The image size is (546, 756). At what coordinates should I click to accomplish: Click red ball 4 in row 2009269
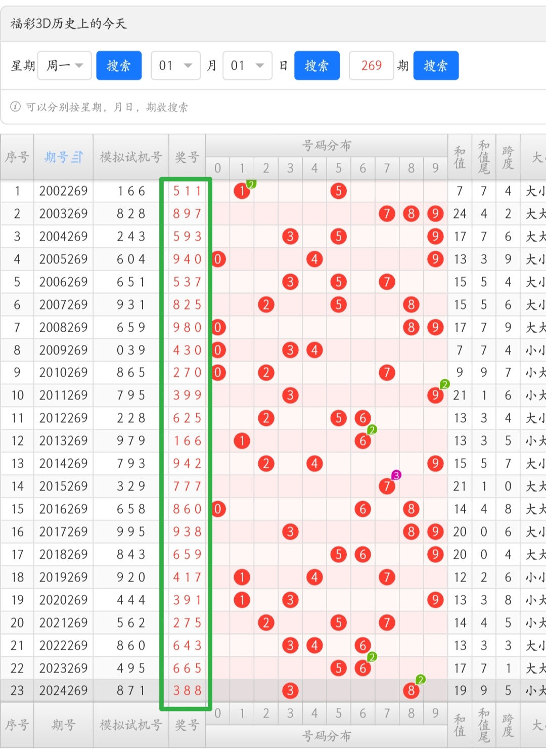314,350
